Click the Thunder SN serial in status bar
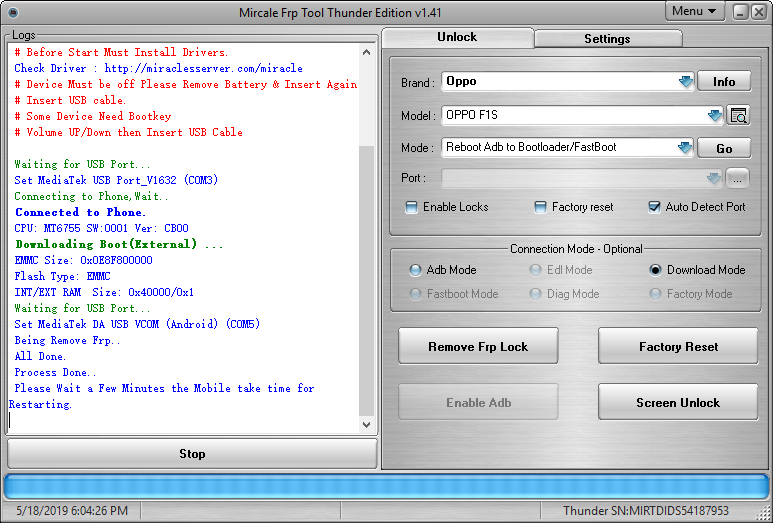 pyautogui.click(x=646, y=511)
